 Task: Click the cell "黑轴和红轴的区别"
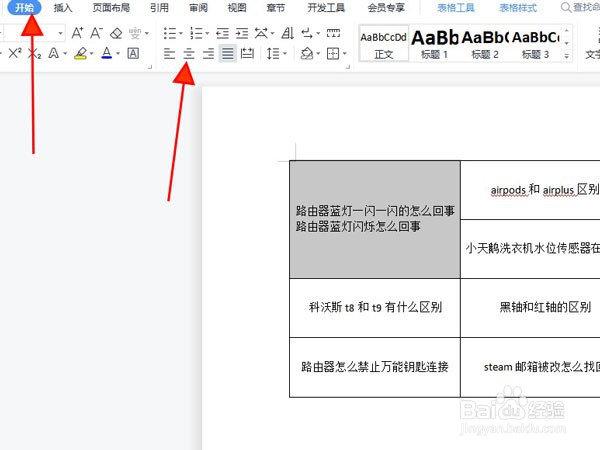pos(545,308)
